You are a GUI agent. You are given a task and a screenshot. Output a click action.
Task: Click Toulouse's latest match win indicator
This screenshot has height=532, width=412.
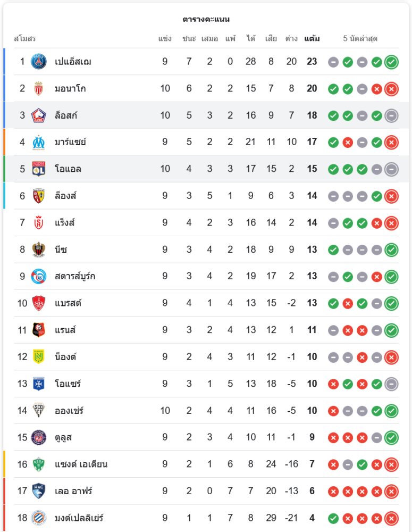click(391, 438)
